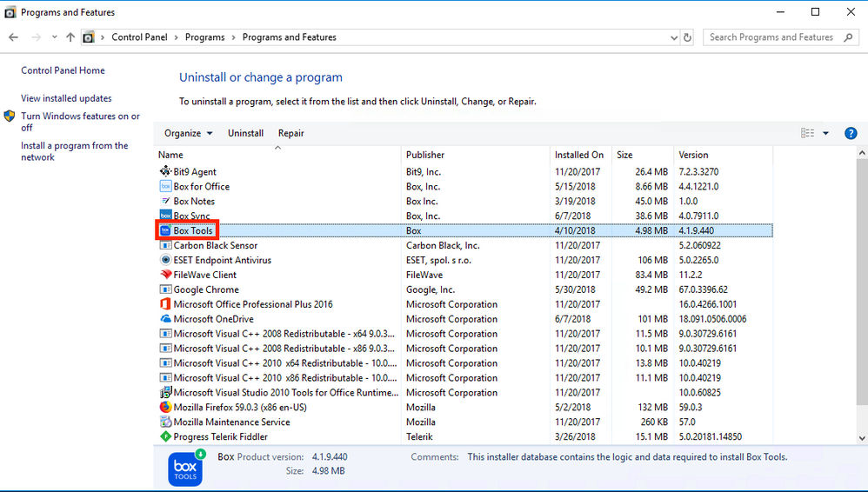Viewport: 868px width, 492px height.
Task: Click Programs in the breadcrumb
Action: click(x=204, y=37)
